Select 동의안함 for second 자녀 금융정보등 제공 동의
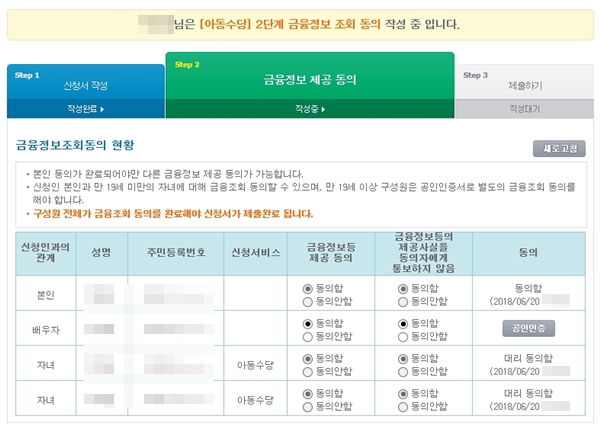Viewport: 600px width, 428px height. pos(307,407)
